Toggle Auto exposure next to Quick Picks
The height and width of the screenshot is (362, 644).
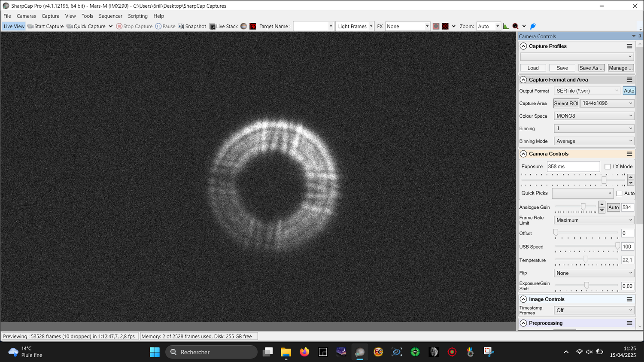click(620, 193)
